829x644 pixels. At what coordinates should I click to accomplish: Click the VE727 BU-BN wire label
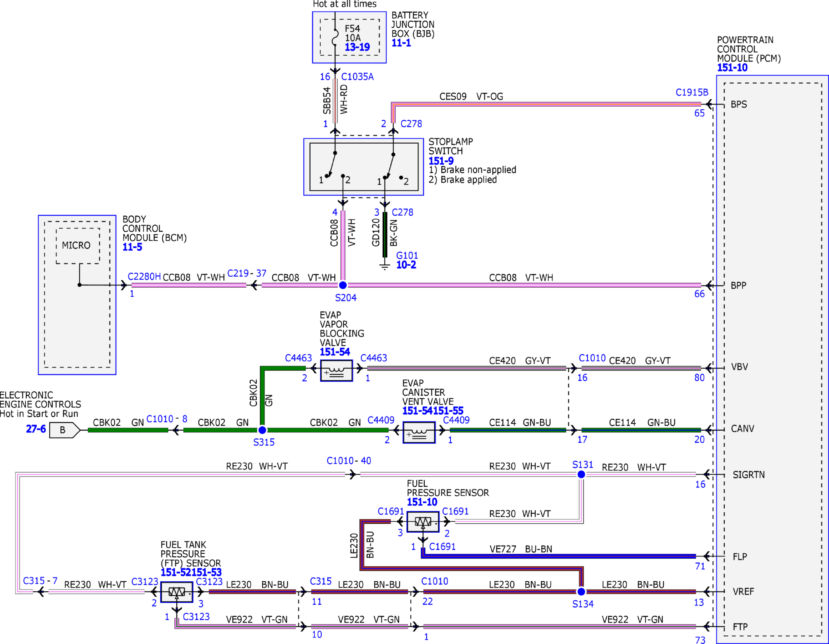click(x=521, y=549)
